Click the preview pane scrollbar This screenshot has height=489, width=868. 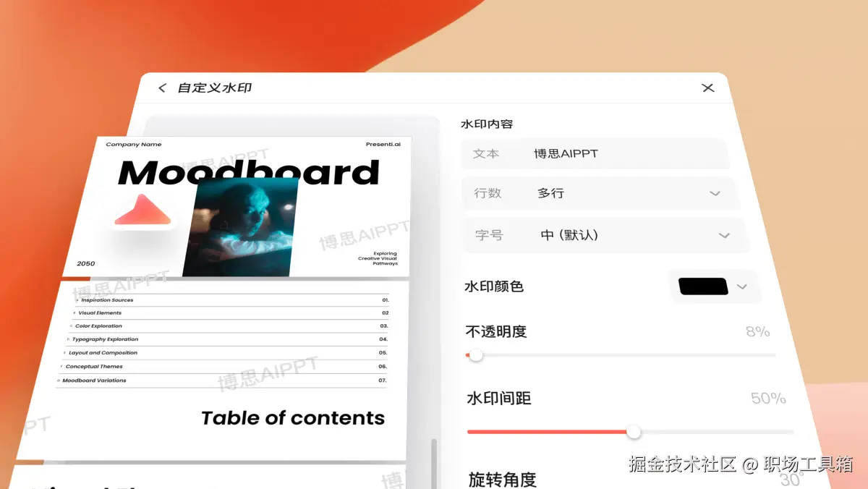tap(434, 463)
